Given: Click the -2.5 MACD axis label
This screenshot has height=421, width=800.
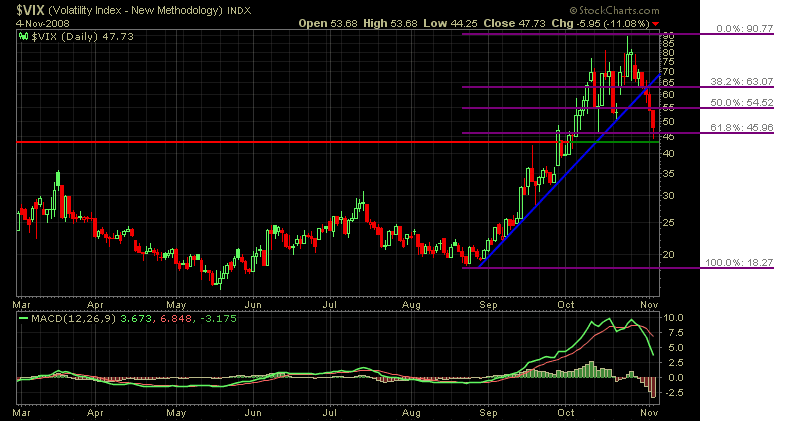Looking at the screenshot, I should [x=673, y=392].
